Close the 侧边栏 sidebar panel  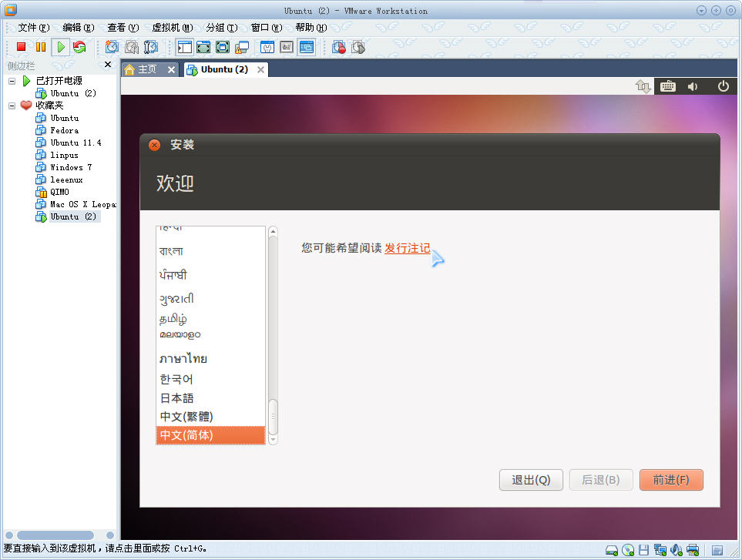(x=108, y=65)
